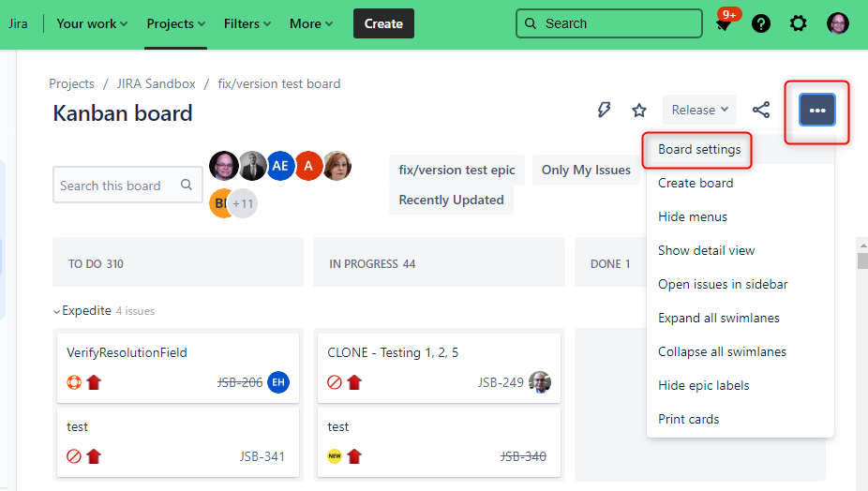Click the automation lightning bolt icon
The height and width of the screenshot is (491, 868).
coord(604,110)
